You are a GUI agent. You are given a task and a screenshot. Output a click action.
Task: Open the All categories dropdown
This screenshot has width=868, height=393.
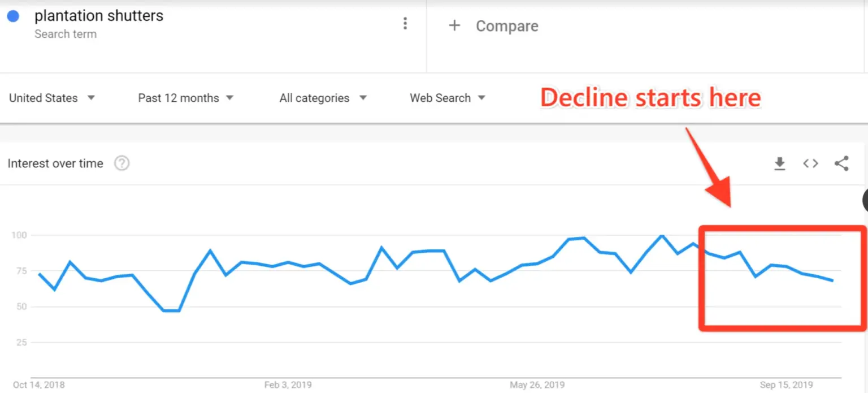click(323, 98)
